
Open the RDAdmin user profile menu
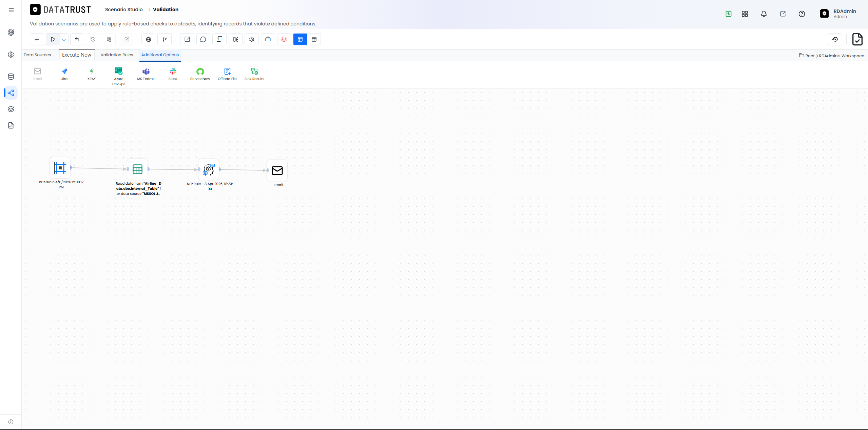(838, 14)
